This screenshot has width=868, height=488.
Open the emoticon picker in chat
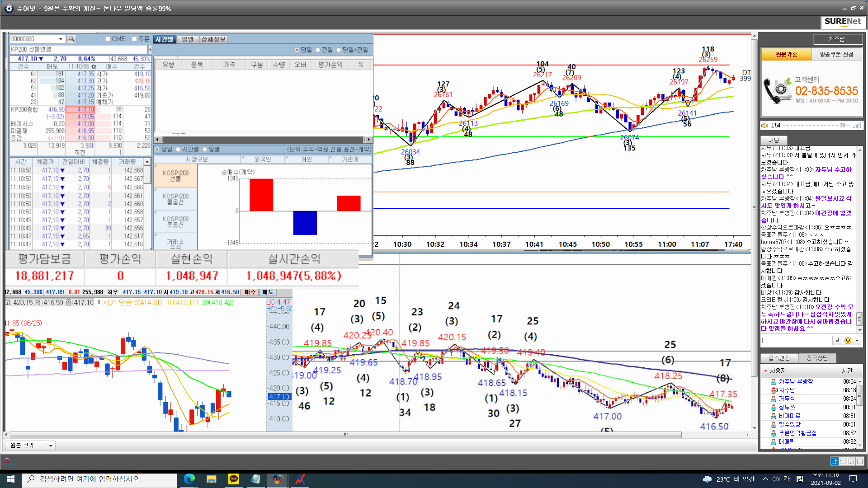(x=848, y=340)
